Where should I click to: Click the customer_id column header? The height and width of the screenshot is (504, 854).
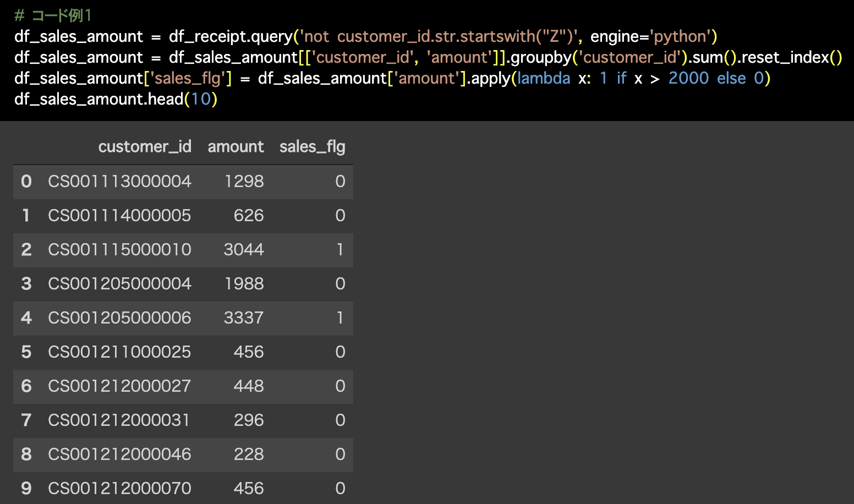(x=145, y=147)
